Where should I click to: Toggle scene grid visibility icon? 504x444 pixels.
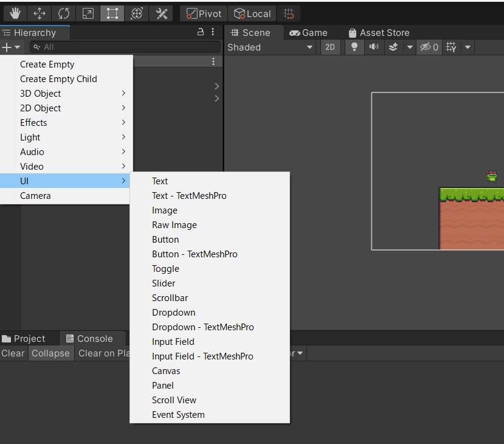[451, 47]
